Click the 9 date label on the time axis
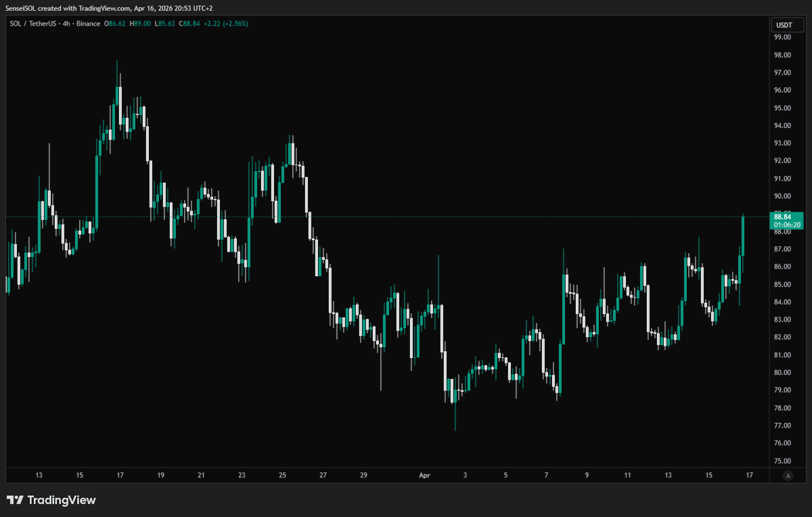Screen dimensions: 812x517 [x=587, y=476]
